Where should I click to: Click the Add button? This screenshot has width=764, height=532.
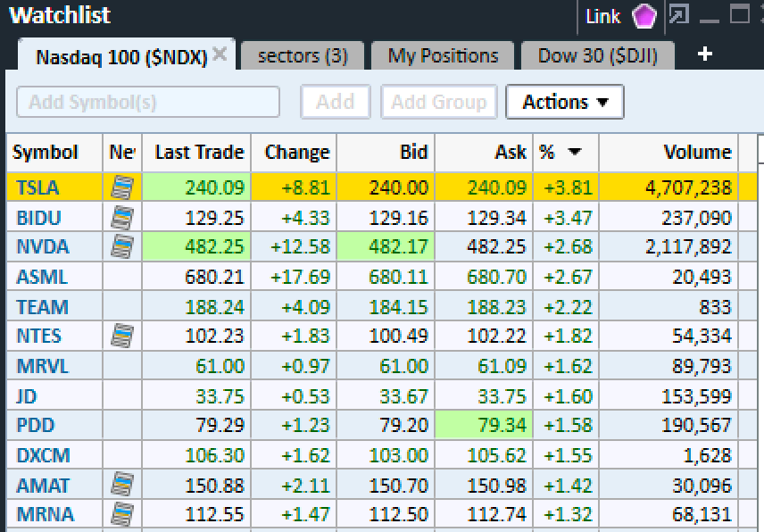pyautogui.click(x=336, y=102)
